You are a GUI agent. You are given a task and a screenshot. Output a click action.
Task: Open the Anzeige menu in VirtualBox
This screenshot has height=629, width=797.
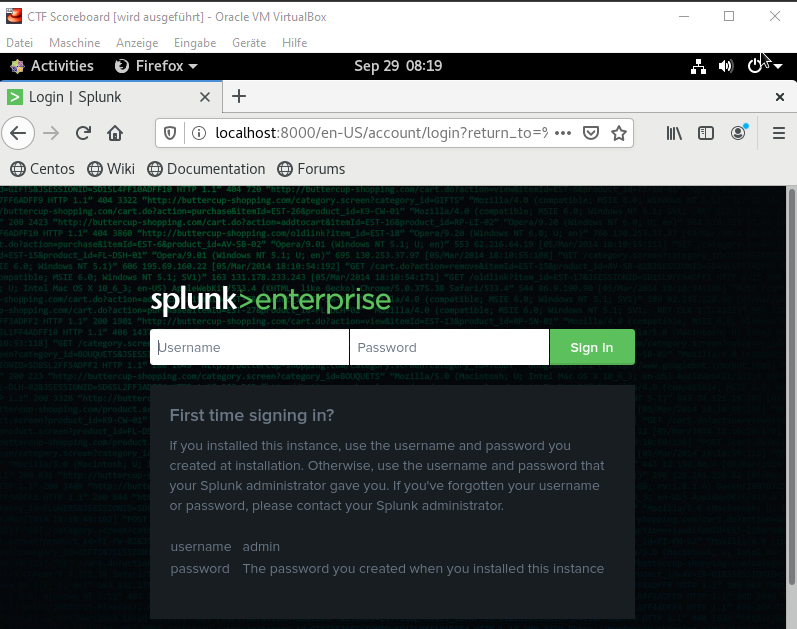point(137,43)
